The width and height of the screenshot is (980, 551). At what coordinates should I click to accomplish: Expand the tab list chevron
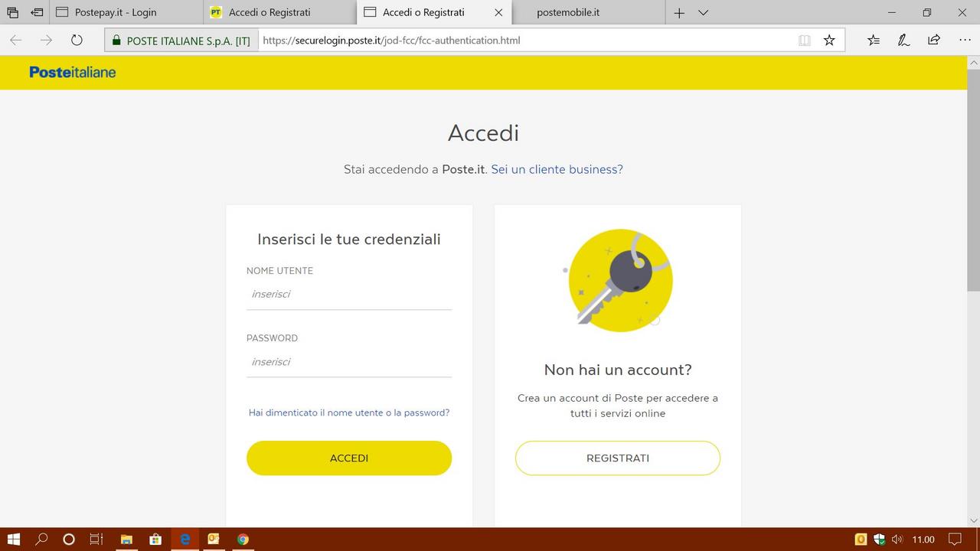[x=704, y=12]
